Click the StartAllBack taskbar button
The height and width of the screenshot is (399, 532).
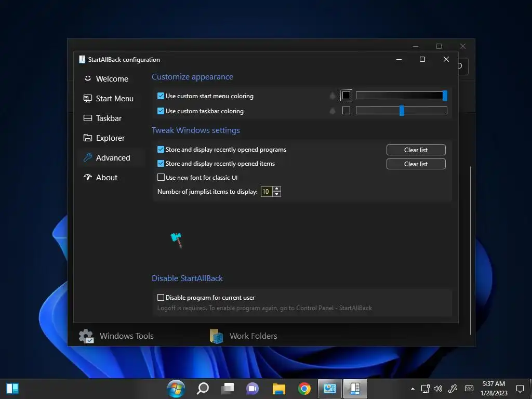355,389
